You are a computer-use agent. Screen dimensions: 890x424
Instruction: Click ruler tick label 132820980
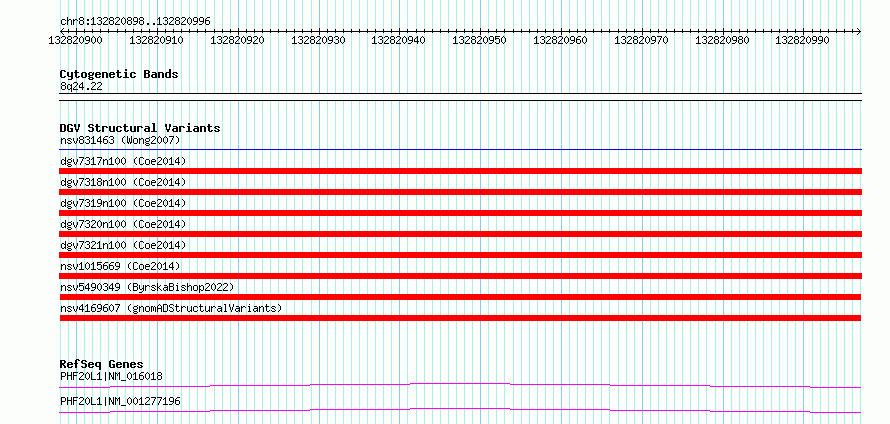[x=721, y=40]
